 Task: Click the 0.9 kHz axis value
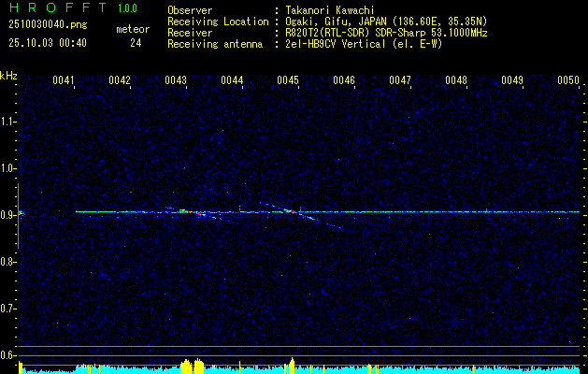tap(7, 215)
